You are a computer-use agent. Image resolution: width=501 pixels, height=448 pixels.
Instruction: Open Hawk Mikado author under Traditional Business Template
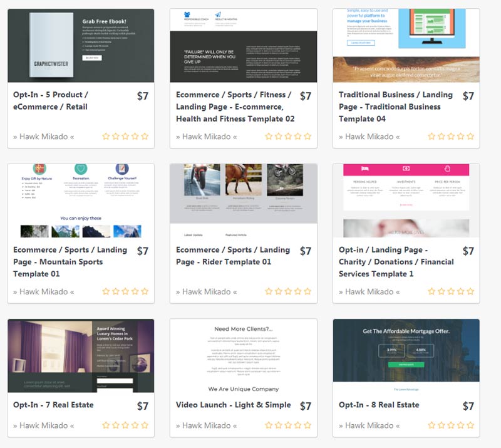click(x=369, y=137)
